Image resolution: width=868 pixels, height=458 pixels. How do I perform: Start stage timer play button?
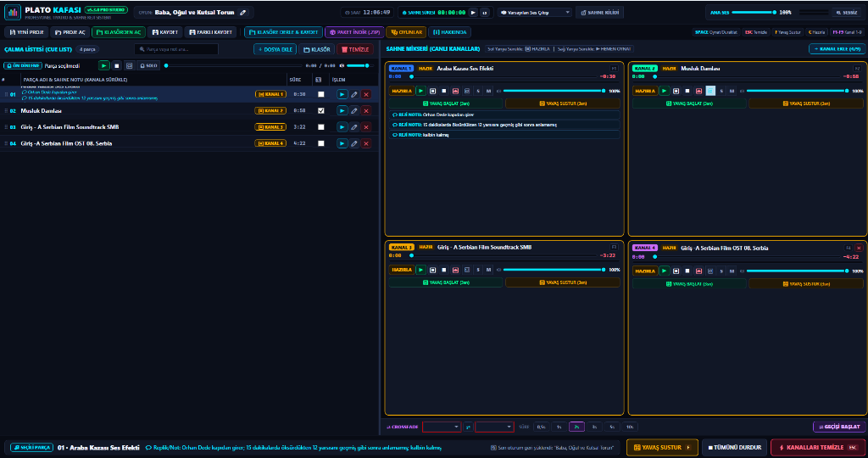[473, 12]
